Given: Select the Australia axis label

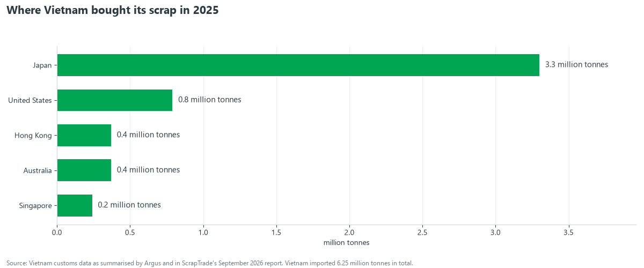Looking at the screenshot, I should 38,170.
